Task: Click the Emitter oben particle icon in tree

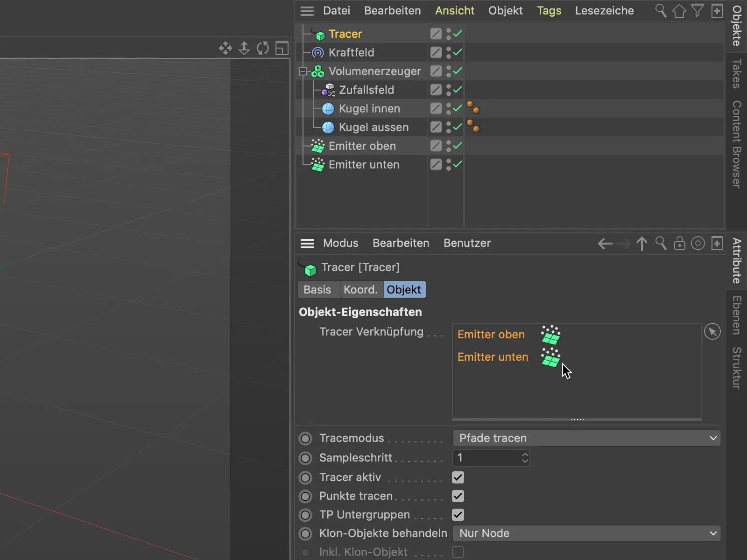Action: pyautogui.click(x=318, y=146)
